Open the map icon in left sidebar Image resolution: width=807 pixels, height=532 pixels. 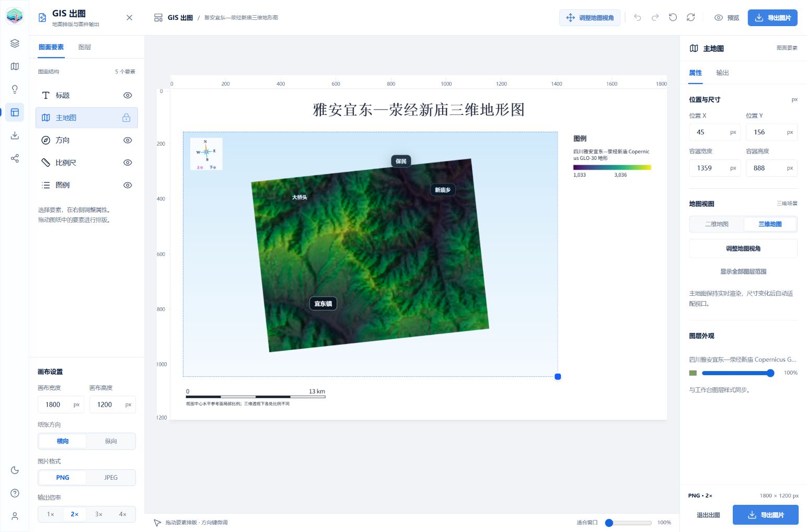[15, 66]
